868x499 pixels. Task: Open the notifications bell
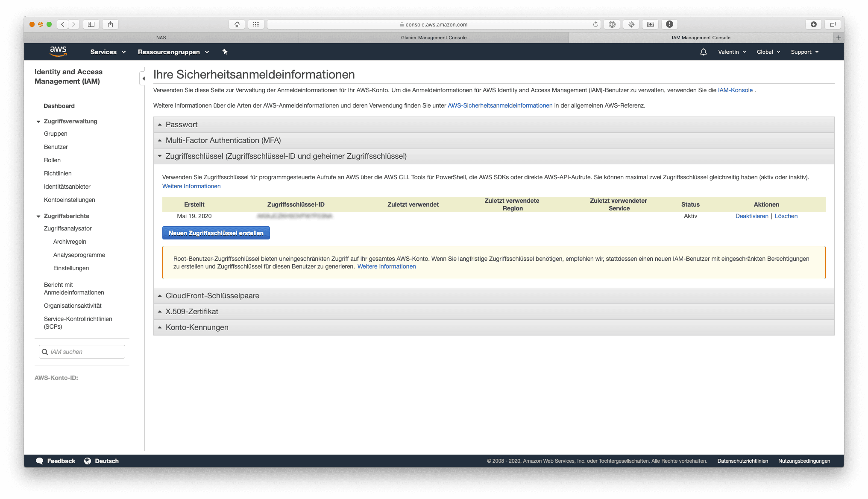[703, 52]
